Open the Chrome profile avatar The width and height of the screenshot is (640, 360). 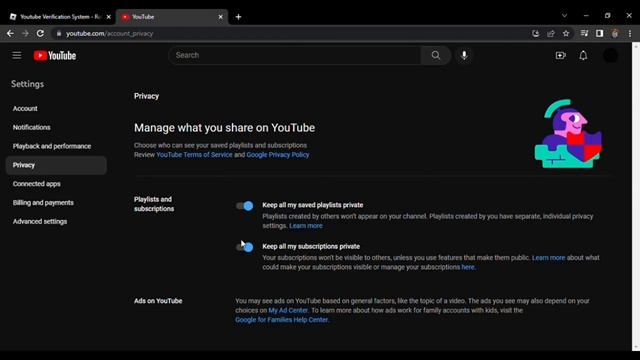[615, 33]
